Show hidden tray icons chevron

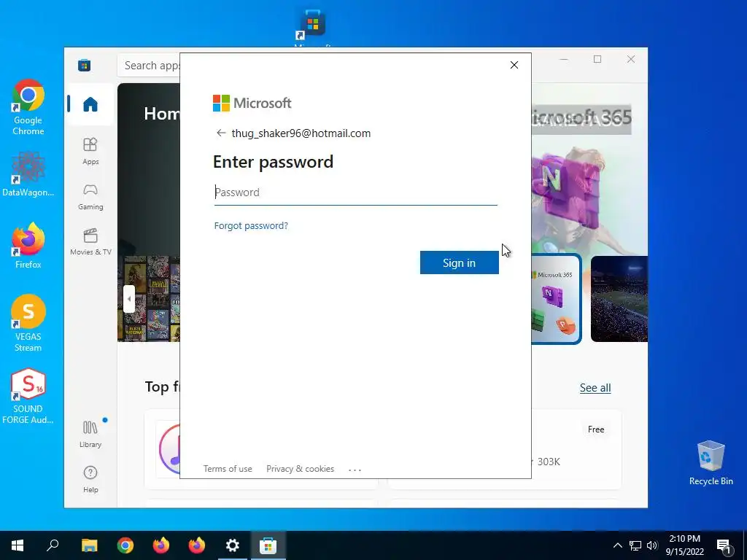pos(617,545)
